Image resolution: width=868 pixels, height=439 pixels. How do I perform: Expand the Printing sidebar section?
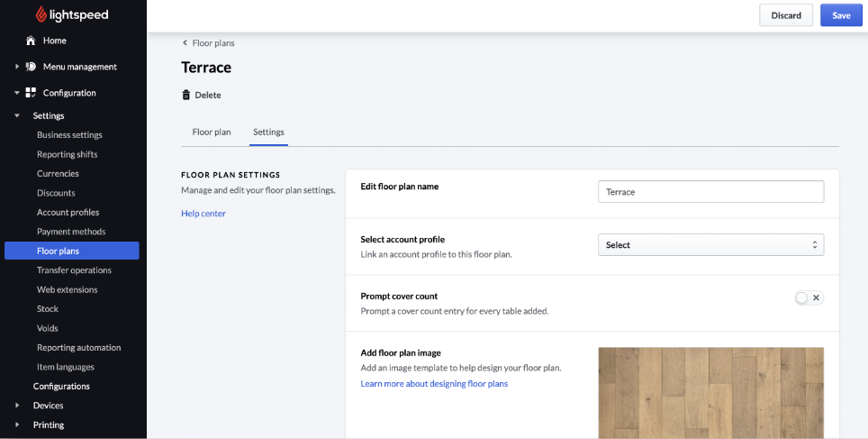click(x=17, y=425)
